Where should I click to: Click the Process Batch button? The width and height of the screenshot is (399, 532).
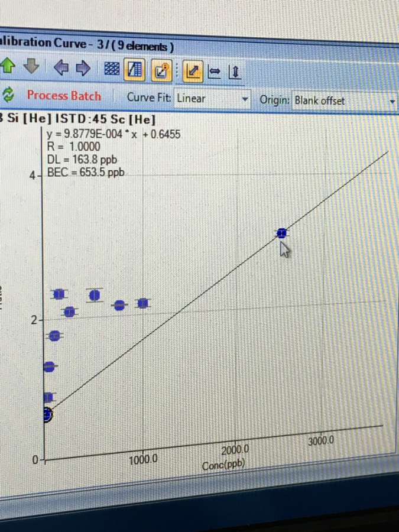[64, 96]
